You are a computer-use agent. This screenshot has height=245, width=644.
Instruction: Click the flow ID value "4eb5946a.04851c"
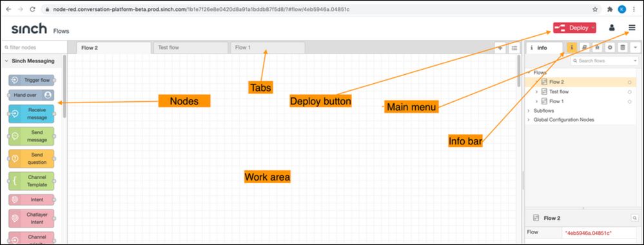[x=589, y=233]
